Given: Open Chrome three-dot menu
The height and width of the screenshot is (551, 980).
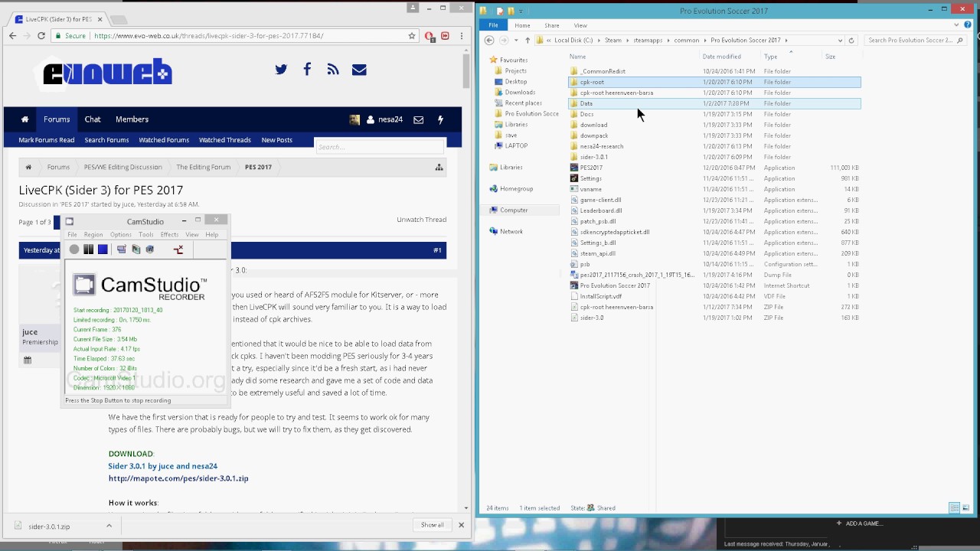Looking at the screenshot, I should 462,36.
